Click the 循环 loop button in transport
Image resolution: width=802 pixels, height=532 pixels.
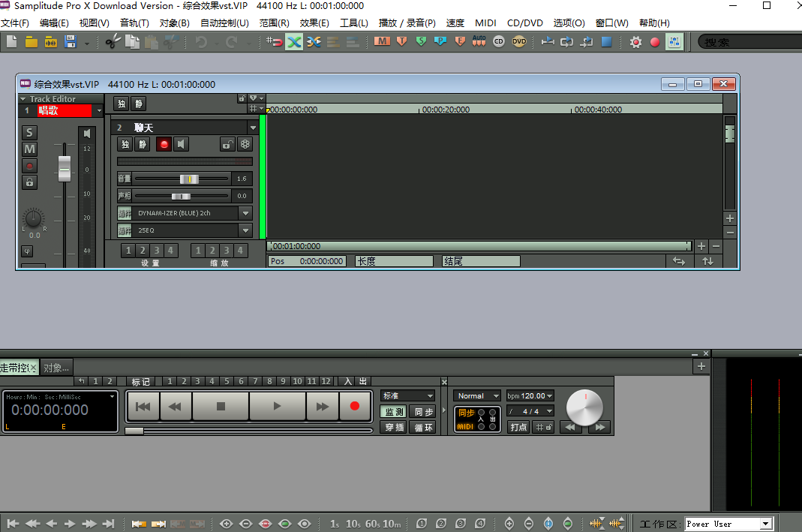[x=424, y=428]
